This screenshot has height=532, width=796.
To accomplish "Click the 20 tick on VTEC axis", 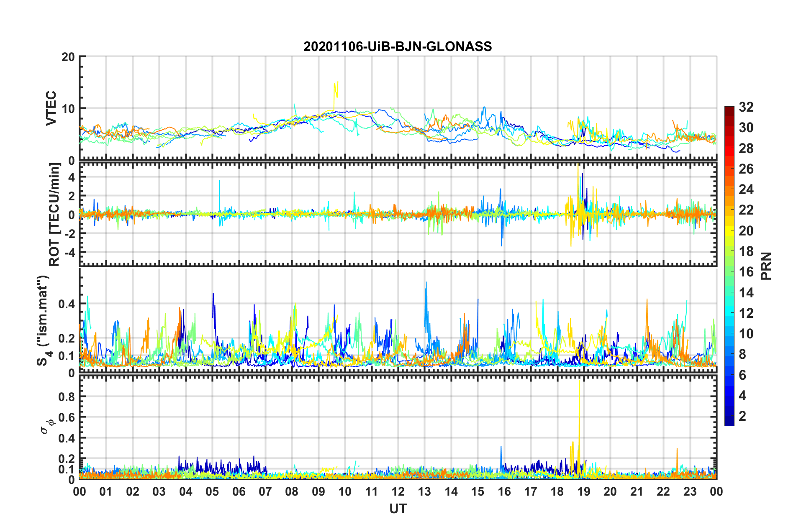I will [x=68, y=57].
